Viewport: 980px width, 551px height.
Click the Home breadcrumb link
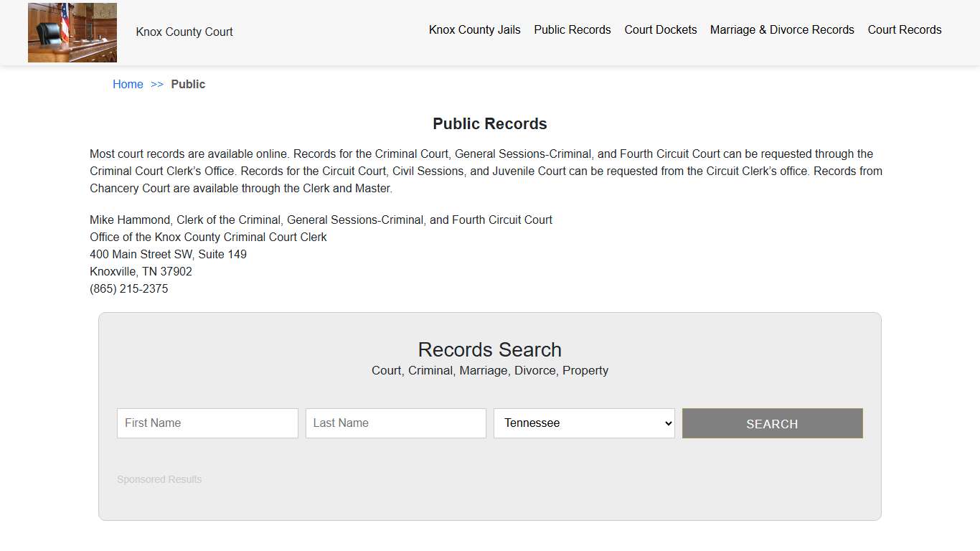click(128, 84)
